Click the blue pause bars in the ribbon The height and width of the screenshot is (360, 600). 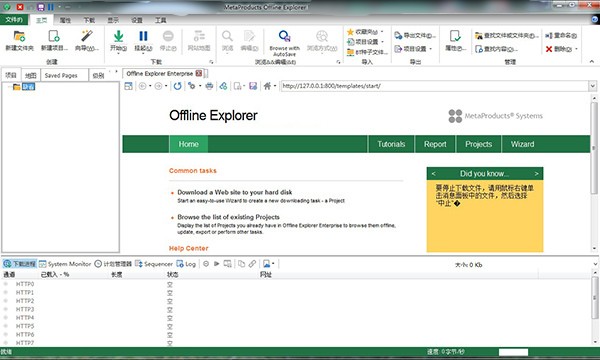tap(143, 36)
